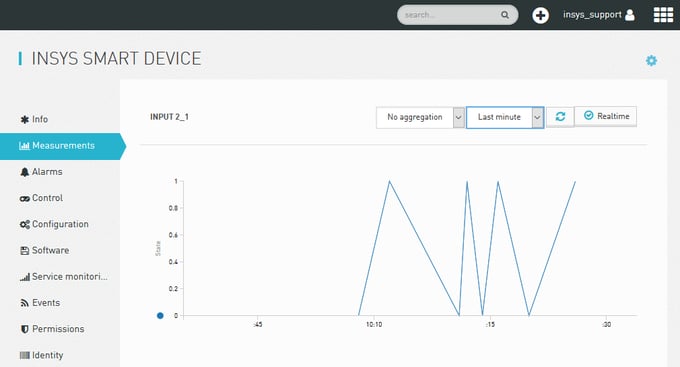Click the 10:10 time axis label
The width and height of the screenshot is (680, 367).
374,324
